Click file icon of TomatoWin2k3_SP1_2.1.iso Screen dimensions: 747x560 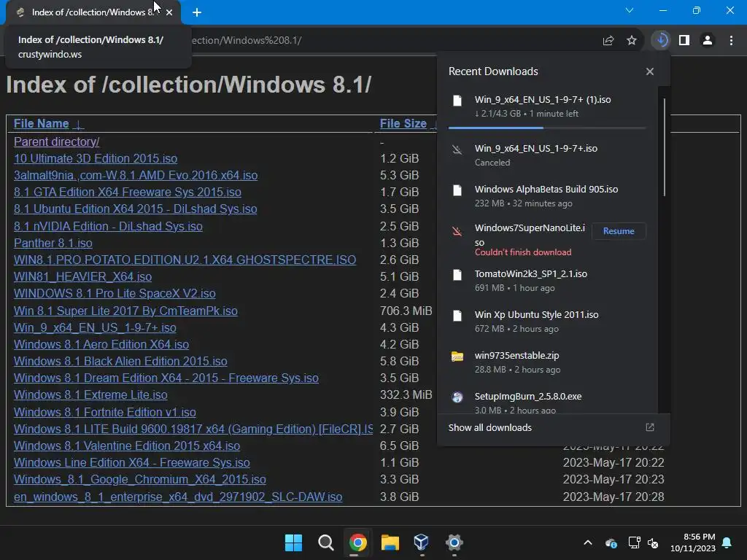[457, 275]
